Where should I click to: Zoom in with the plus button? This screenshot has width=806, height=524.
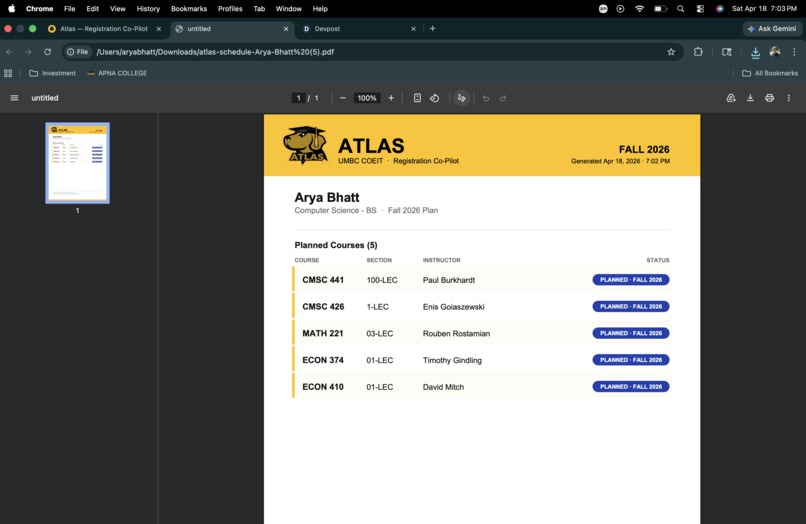coord(391,98)
